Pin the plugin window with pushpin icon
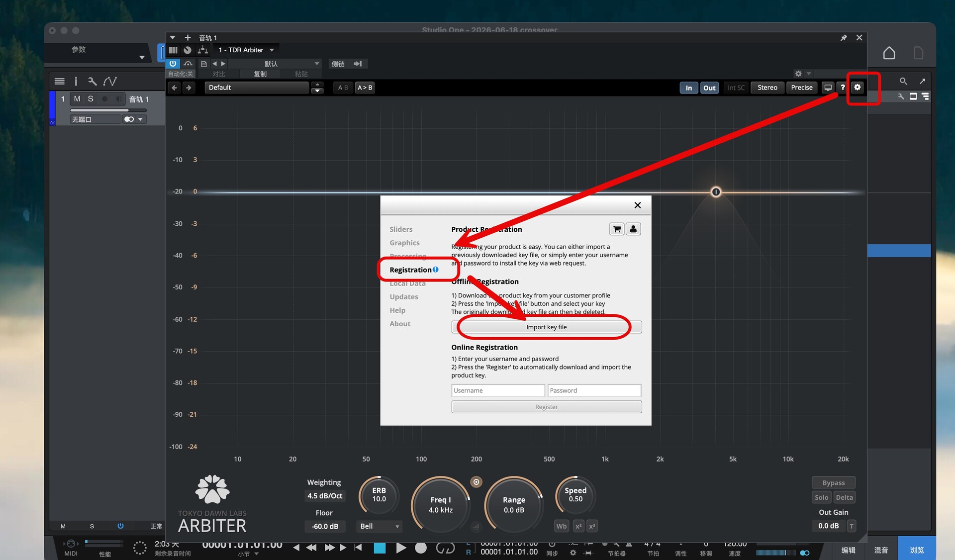The width and height of the screenshot is (955, 560). point(844,38)
